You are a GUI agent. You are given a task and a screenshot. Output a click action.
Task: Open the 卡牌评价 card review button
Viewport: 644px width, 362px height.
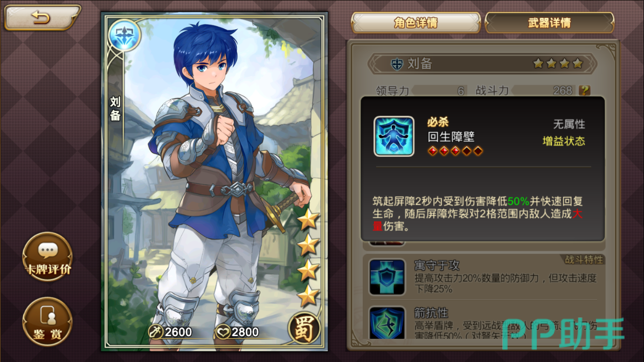(47, 256)
